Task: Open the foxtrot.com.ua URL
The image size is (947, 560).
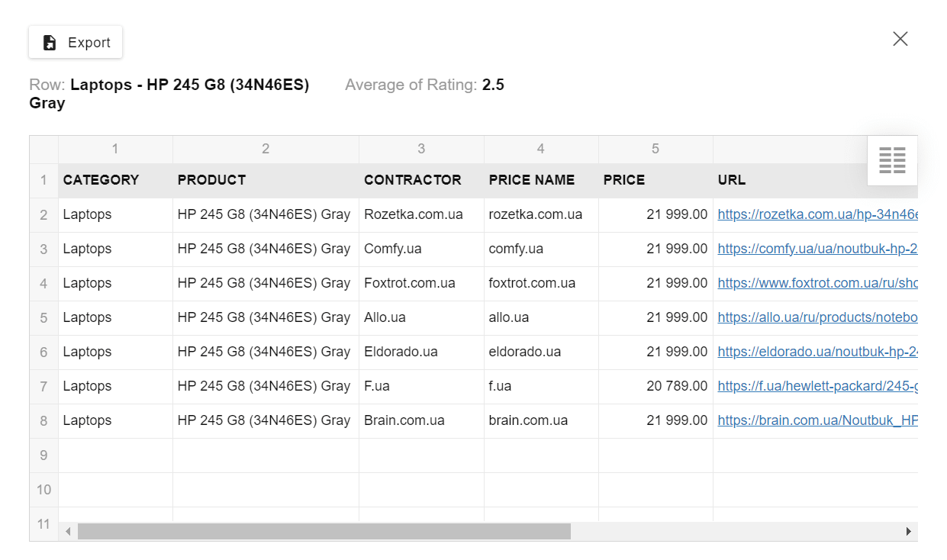Action: (x=817, y=283)
